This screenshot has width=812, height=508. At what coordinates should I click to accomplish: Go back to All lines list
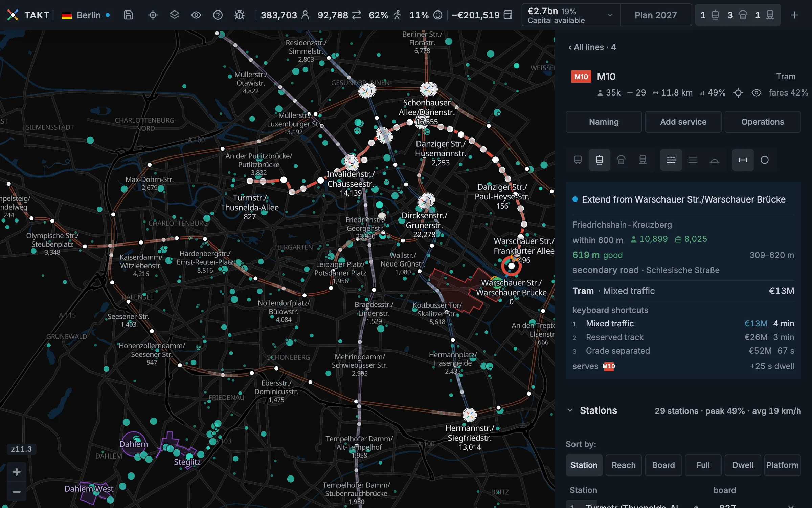click(x=592, y=47)
